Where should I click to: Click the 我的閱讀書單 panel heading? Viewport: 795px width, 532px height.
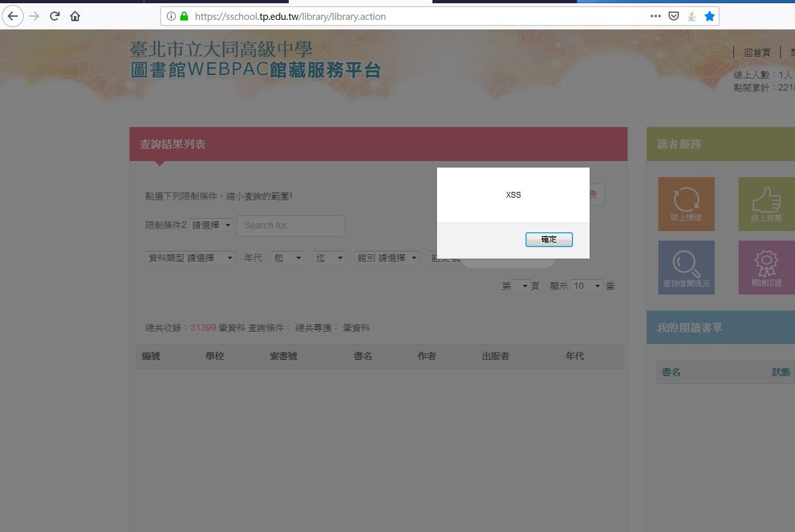pyautogui.click(x=690, y=327)
